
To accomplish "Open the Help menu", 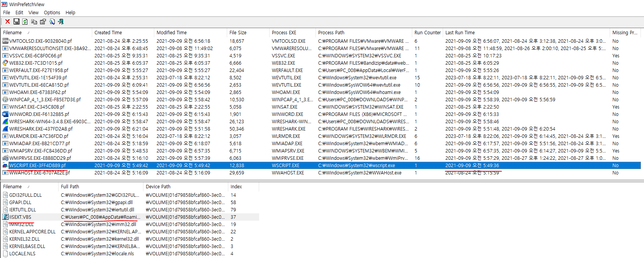I will (71, 13).
